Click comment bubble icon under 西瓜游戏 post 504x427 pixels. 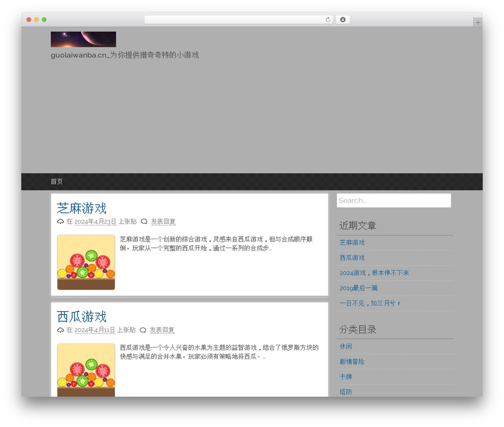pos(143,330)
